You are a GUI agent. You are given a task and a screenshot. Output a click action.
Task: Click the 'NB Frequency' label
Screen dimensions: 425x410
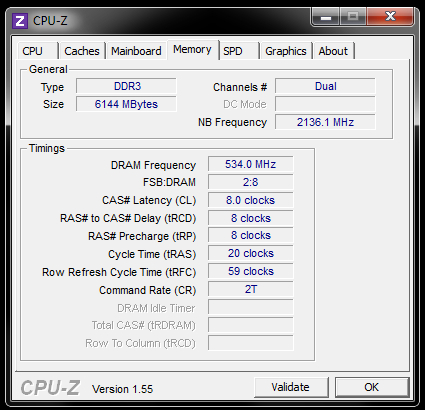coord(232,122)
